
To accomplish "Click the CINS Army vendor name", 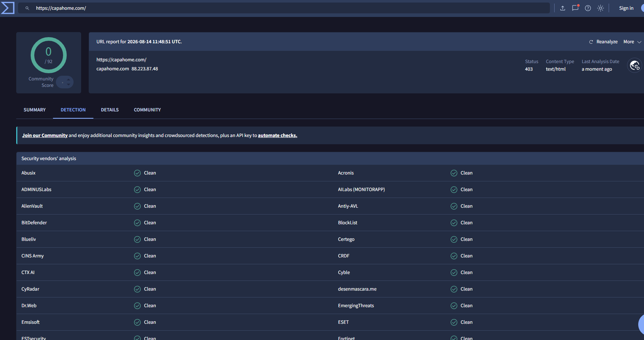I will coord(32,256).
